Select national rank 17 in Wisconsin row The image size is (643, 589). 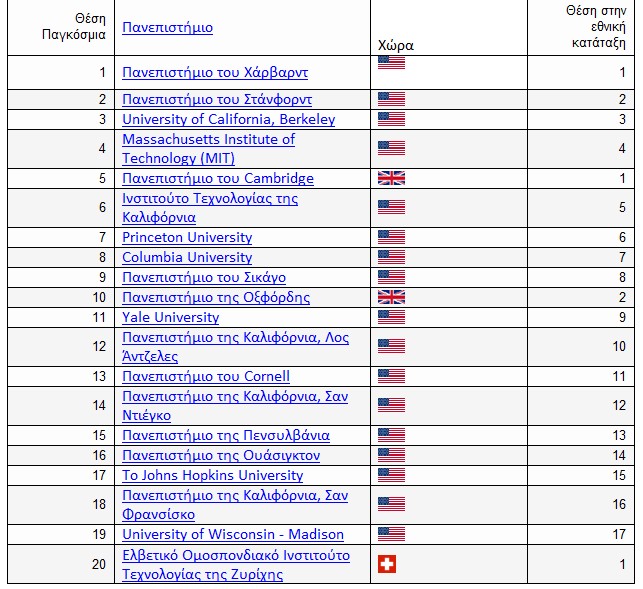click(x=581, y=534)
